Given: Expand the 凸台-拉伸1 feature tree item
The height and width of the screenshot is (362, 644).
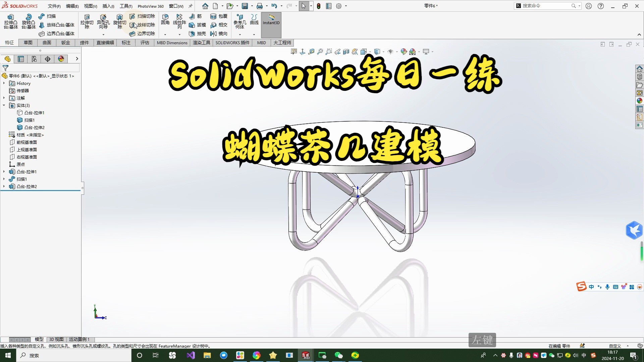Looking at the screenshot, I should 4,172.
